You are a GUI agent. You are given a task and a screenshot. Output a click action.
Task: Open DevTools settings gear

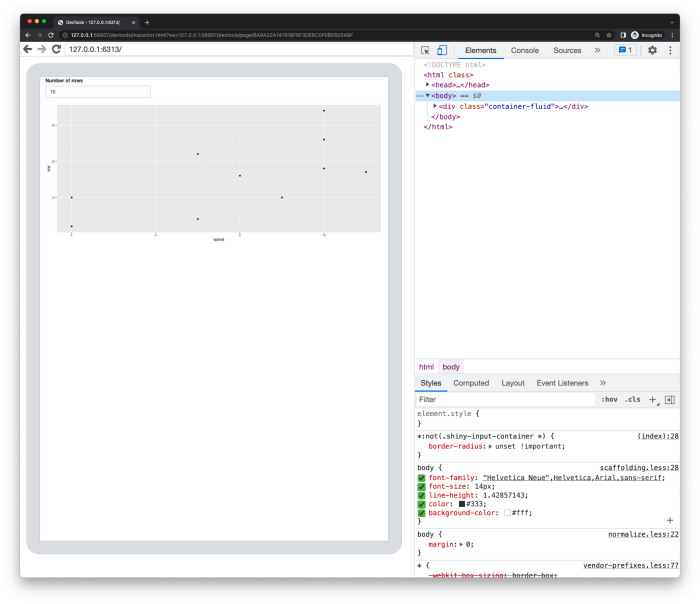pyautogui.click(x=652, y=50)
